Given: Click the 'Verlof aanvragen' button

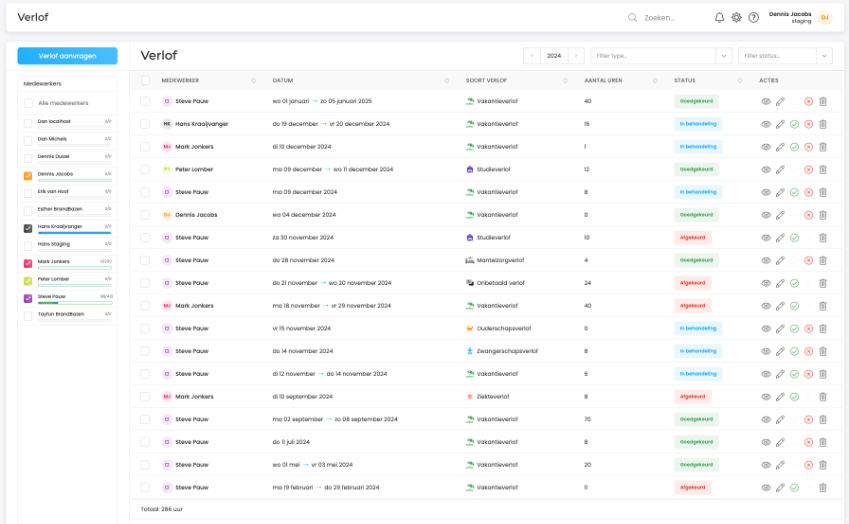Looking at the screenshot, I should (67, 56).
